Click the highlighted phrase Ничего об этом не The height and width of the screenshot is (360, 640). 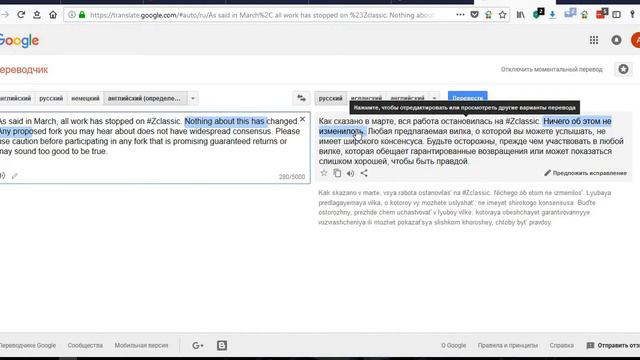click(x=577, y=121)
